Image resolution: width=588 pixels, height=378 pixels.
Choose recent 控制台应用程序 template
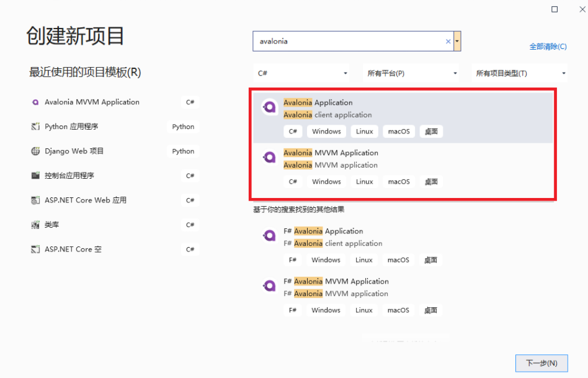[114, 176]
